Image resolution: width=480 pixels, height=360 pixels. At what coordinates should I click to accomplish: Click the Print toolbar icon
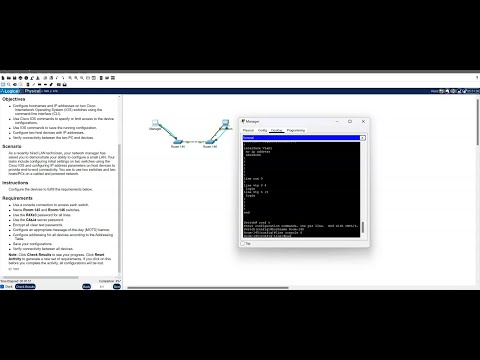[x=20, y=78]
